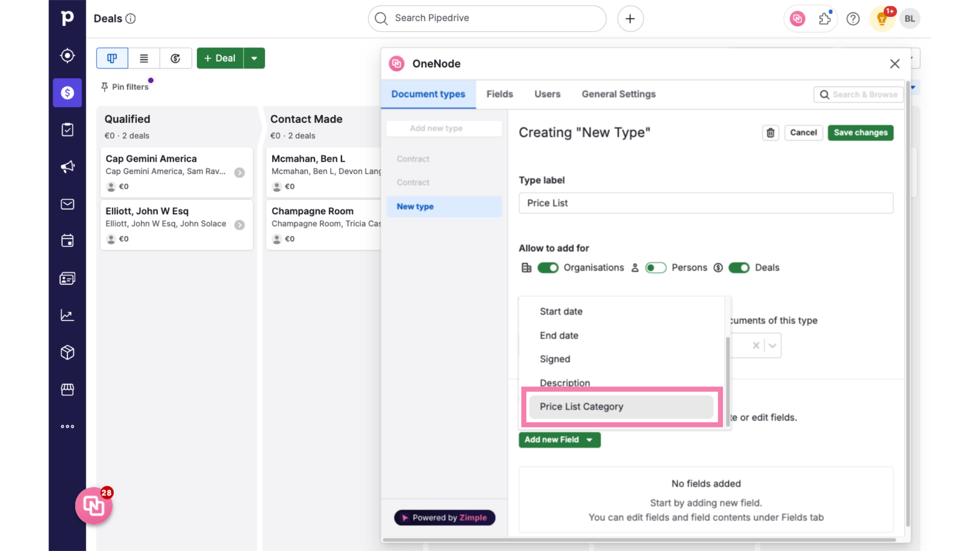Click the Deals info icon
Viewport: 980px width, 551px height.
[131, 19]
